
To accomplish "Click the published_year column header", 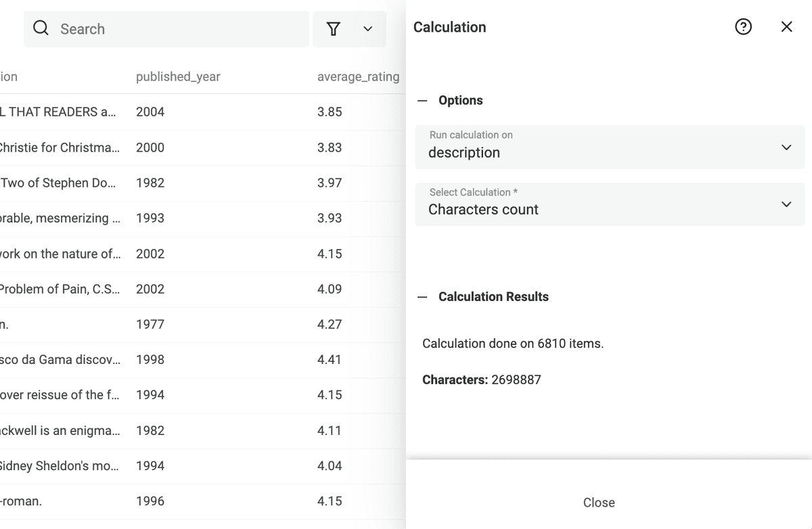I will coord(178,76).
